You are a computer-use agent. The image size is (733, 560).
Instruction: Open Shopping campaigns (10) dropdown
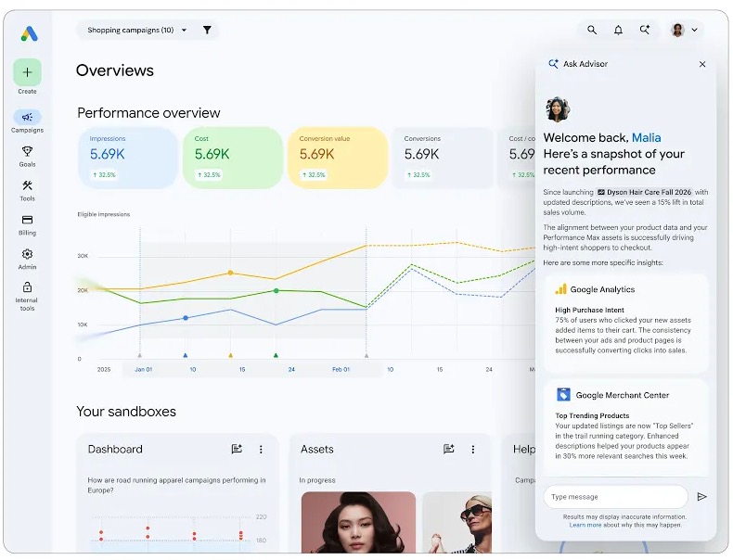tap(137, 30)
